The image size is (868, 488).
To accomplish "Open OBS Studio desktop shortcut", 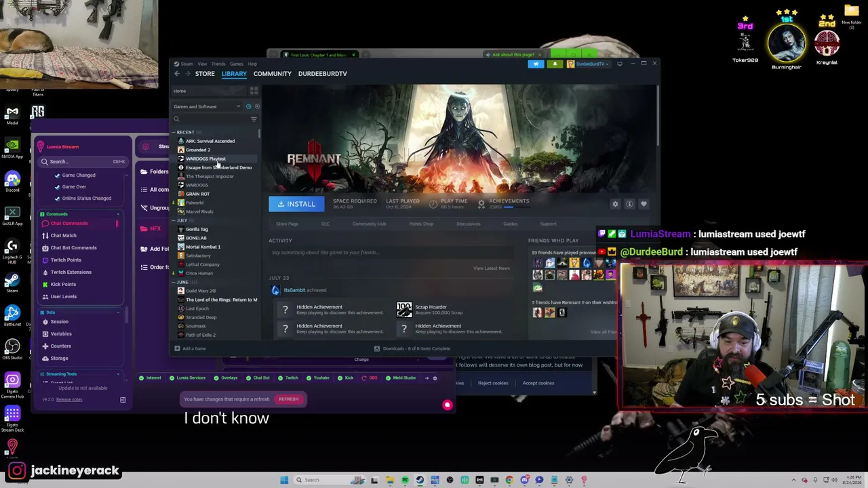I will [12, 349].
